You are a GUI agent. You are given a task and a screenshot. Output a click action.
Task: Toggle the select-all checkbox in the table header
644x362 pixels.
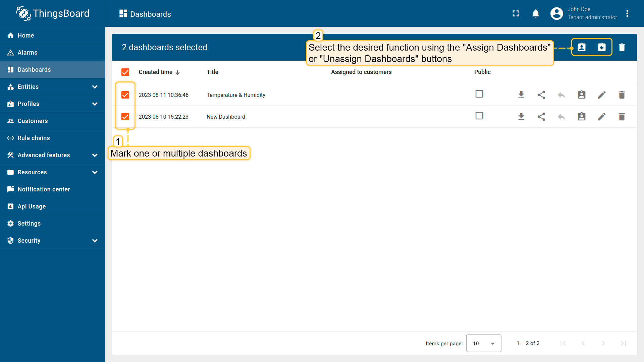coord(125,72)
